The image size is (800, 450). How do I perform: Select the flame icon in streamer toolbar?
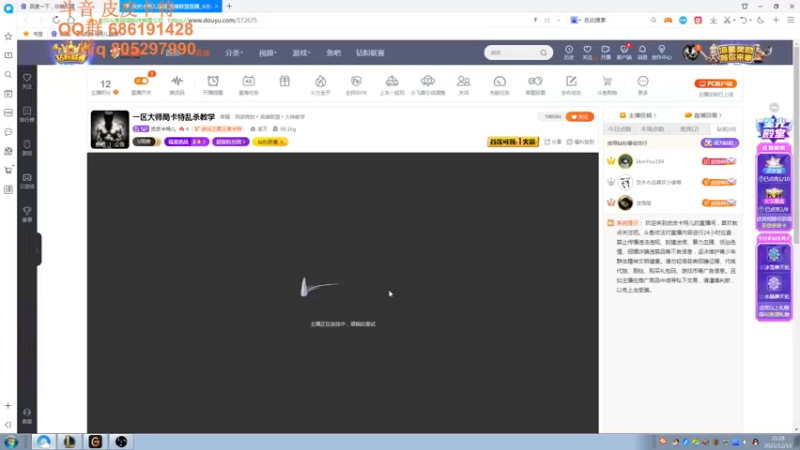click(x=320, y=81)
